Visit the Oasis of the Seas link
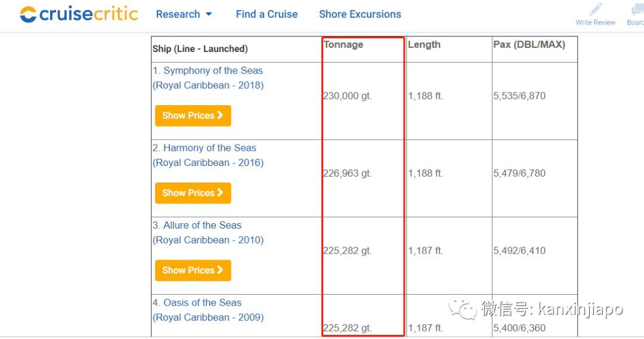 tap(202, 303)
